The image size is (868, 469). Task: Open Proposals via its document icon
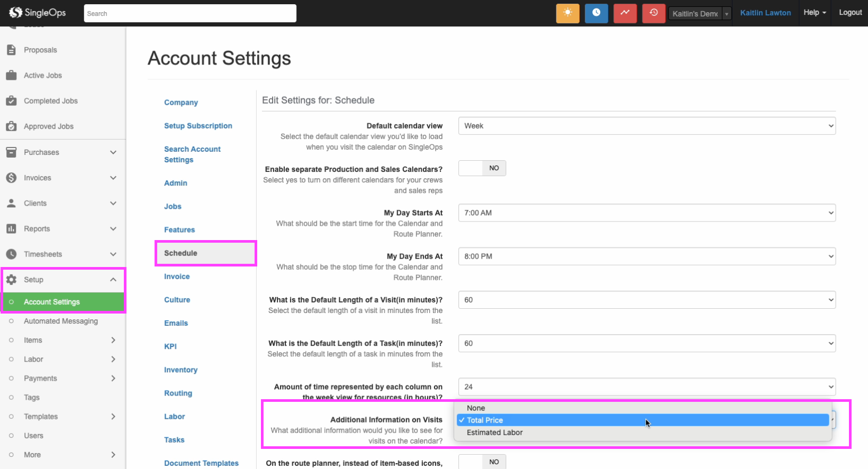point(11,50)
